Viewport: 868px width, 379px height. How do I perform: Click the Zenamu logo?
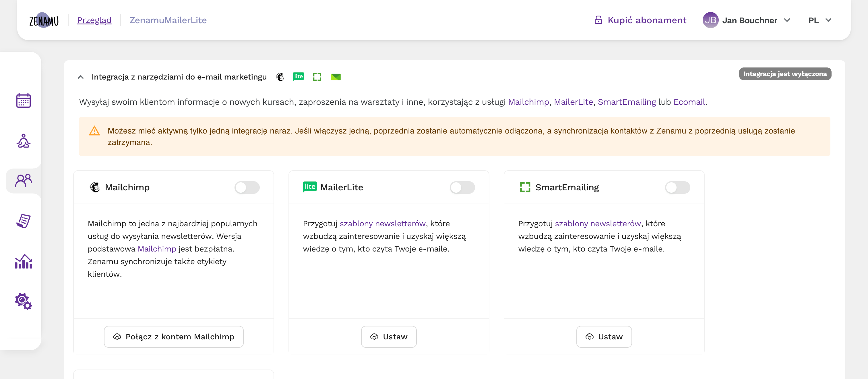(x=44, y=20)
